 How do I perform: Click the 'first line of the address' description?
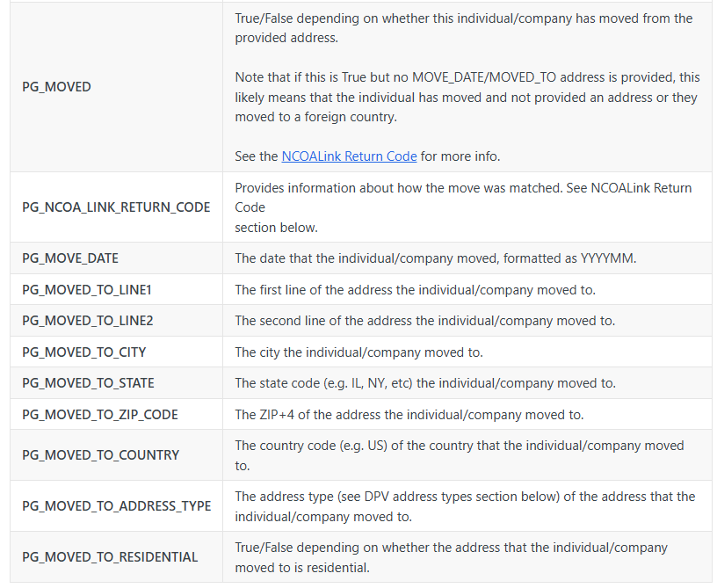(415, 290)
